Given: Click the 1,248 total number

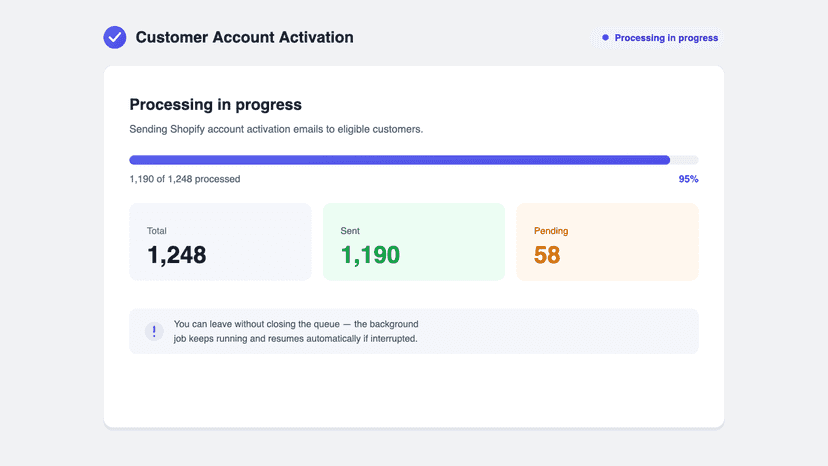Looking at the screenshot, I should pyautogui.click(x=176, y=255).
